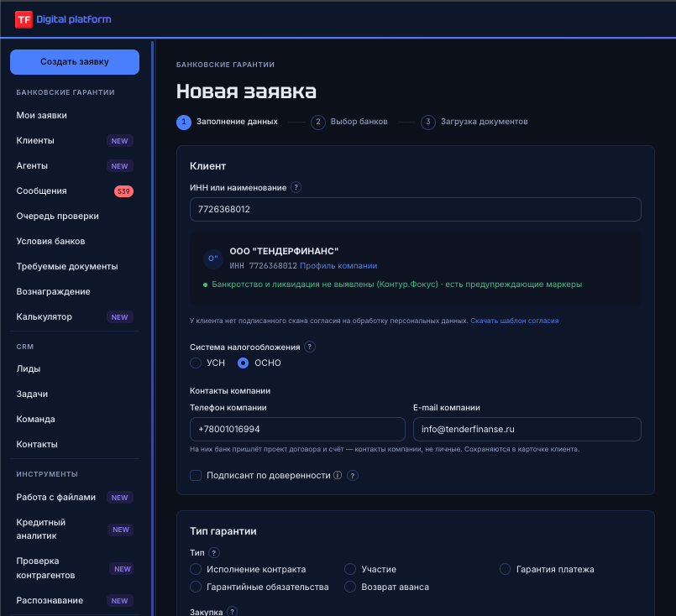676x616 pixels.
Task: Click Банкротство и ликвидация не выявлены status text
Action: (396, 285)
